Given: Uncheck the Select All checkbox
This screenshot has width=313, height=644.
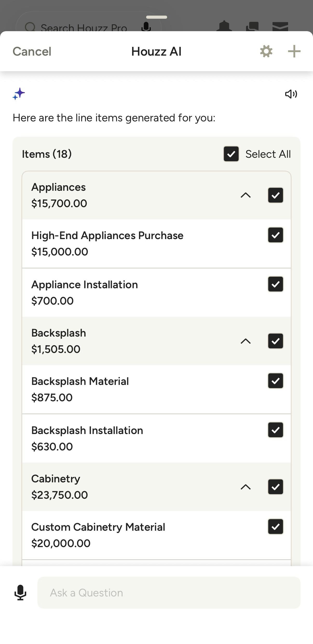Looking at the screenshot, I should click(x=231, y=154).
